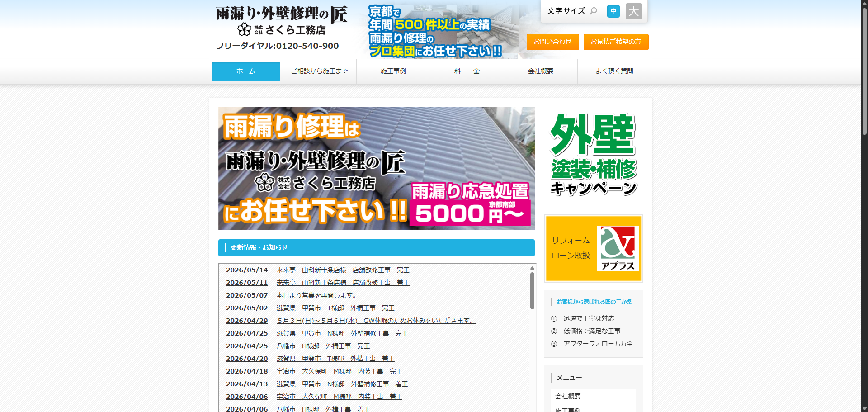Open the ご相談から施工まで menu item
Image resolution: width=868 pixels, height=412 pixels.
tap(319, 71)
